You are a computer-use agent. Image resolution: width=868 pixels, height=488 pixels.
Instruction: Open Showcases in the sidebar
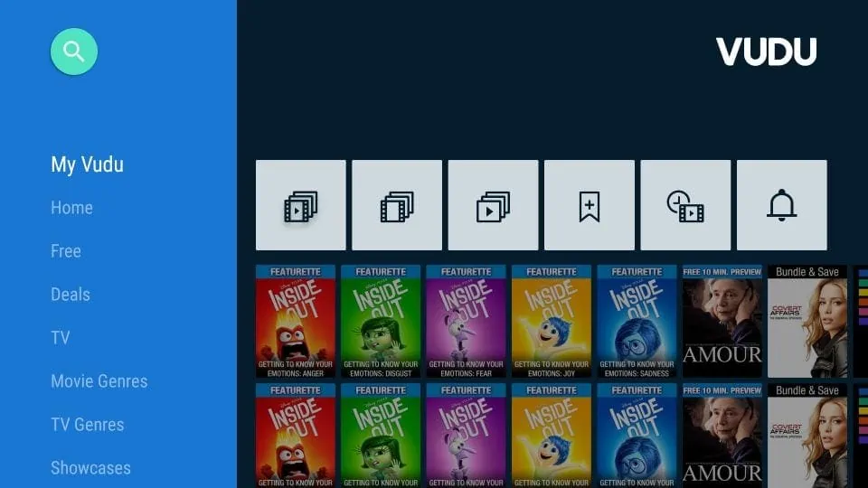click(x=90, y=467)
